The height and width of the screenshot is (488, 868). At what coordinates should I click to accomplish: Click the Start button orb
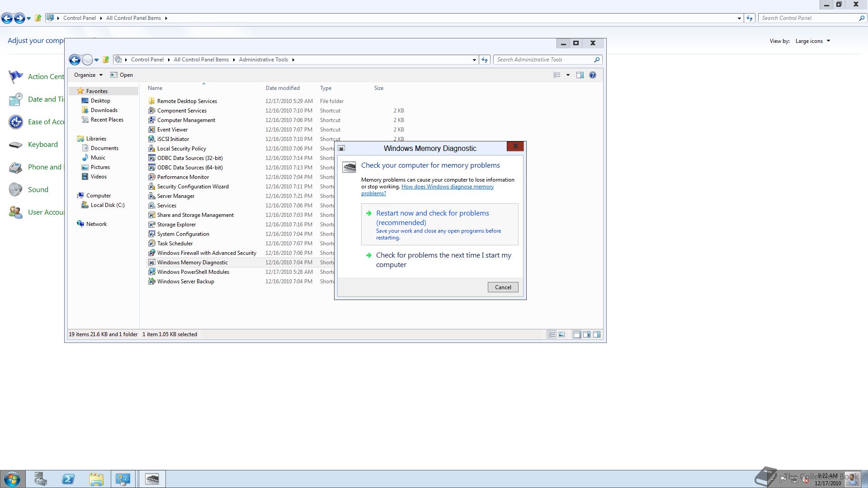coord(12,479)
